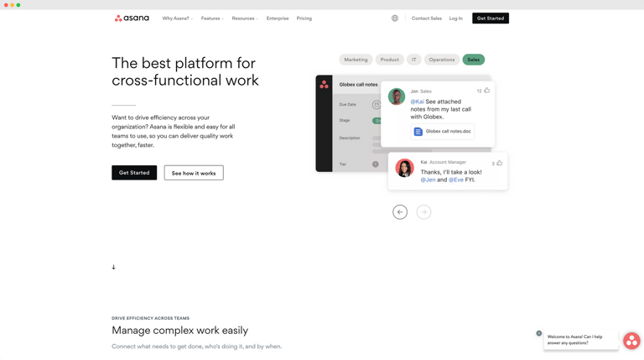Click the Asana icon in task sidebar
644x360 pixels.
[x=324, y=85]
